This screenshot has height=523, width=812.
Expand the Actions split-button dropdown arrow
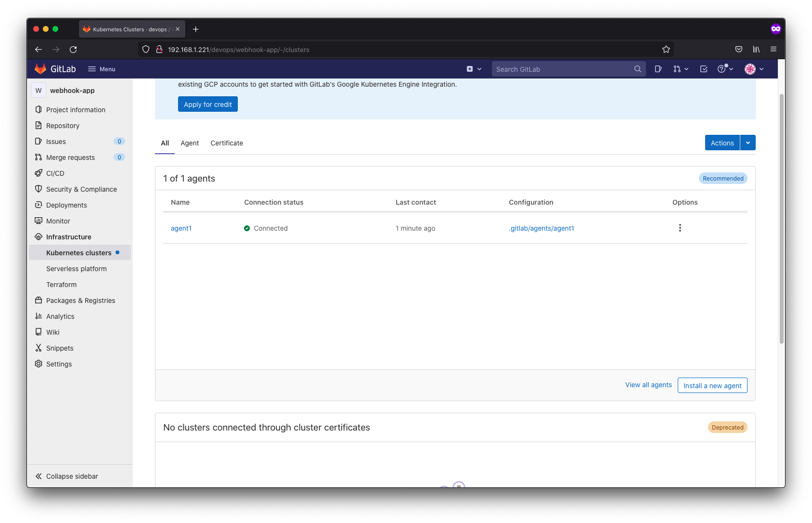tap(748, 143)
